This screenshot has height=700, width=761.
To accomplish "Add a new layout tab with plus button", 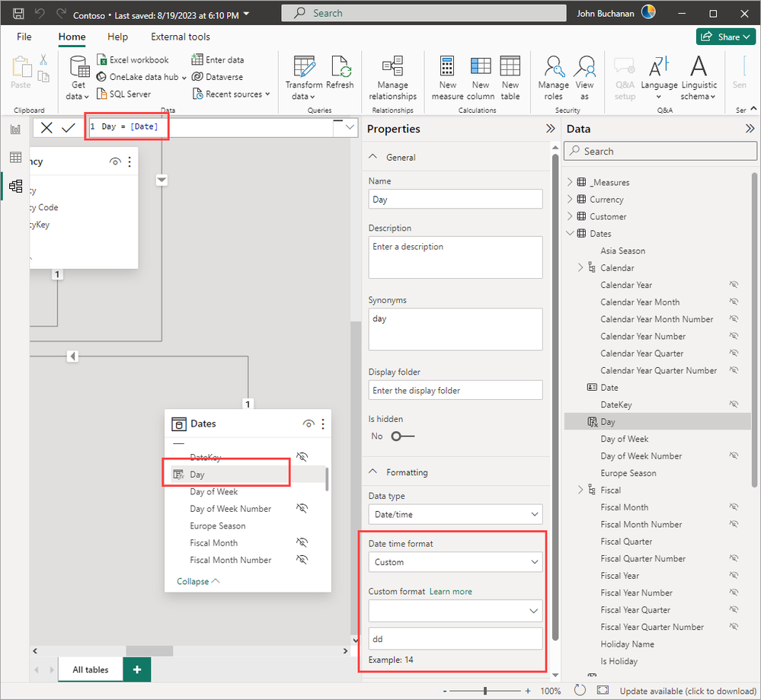I will 137,670.
